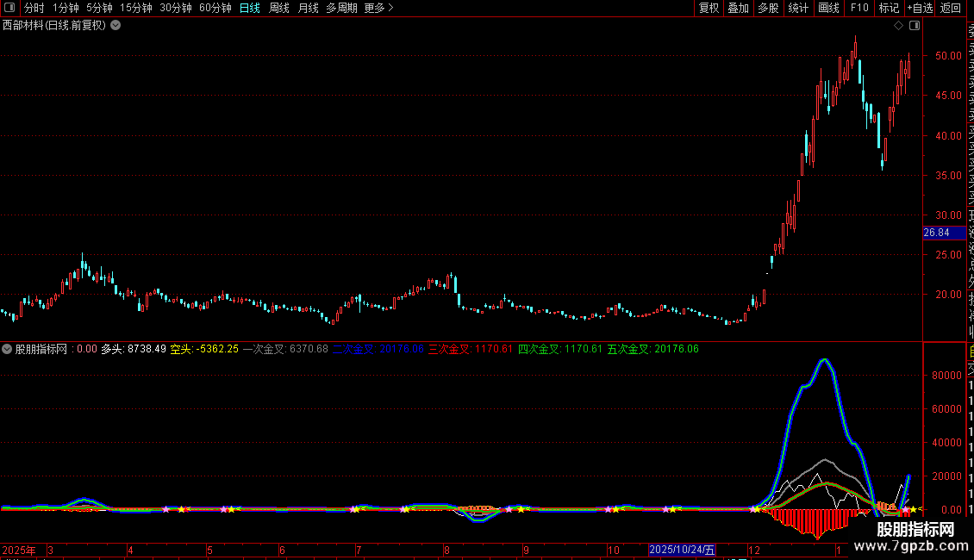Click the 股朋指标网 indicator name
974x560 pixels.
pos(41,349)
